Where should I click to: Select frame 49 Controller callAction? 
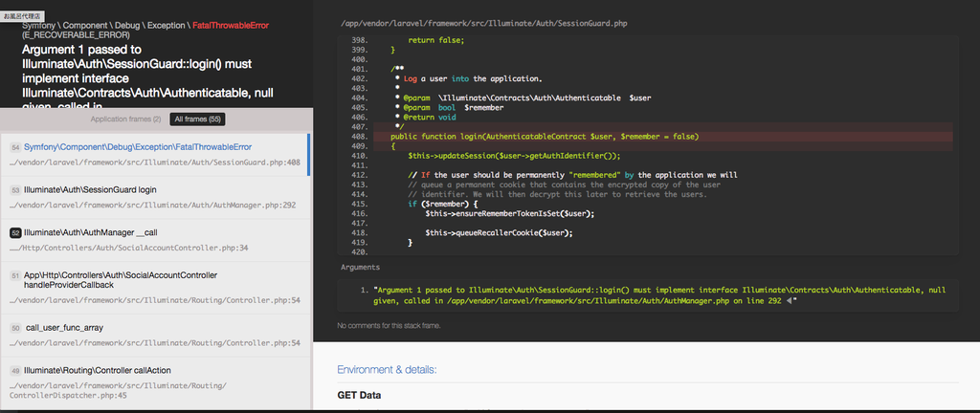tap(156, 383)
